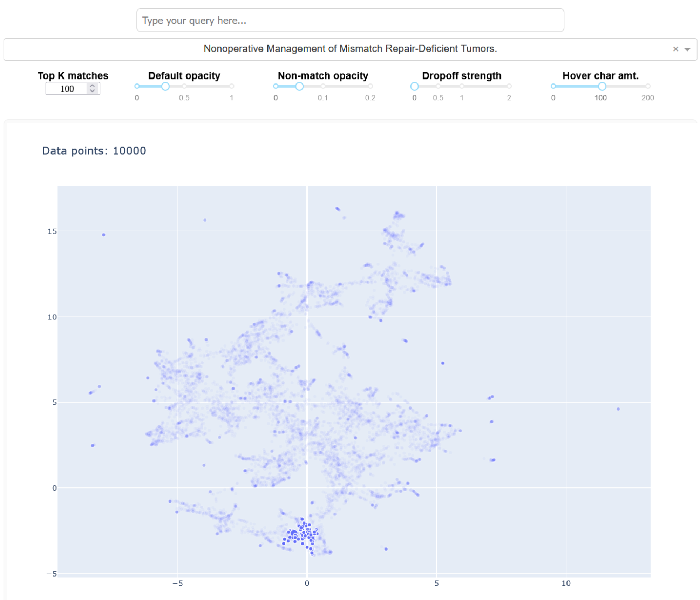Click the Non-match opacity slider handle
Screen dimensions: 700x600
(x=299, y=86)
